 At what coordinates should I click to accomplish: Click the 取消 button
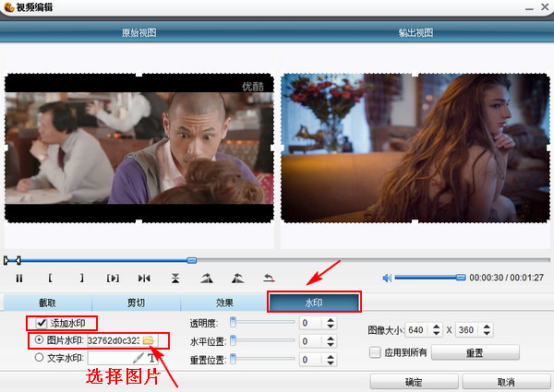tap(506, 382)
